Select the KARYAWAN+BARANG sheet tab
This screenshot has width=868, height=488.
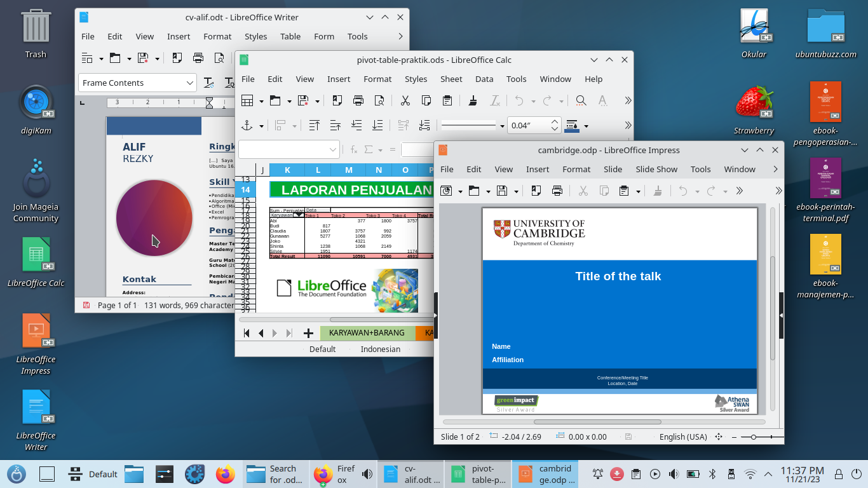(367, 333)
